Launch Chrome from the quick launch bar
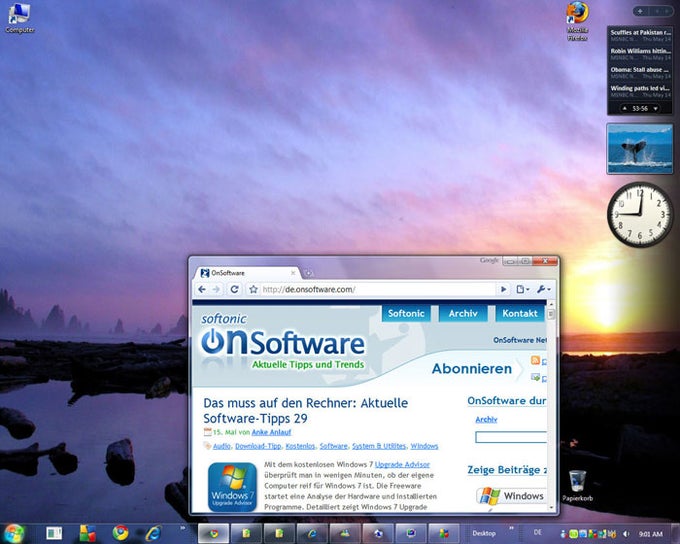Screen dimensions: 680x544 coord(121,533)
